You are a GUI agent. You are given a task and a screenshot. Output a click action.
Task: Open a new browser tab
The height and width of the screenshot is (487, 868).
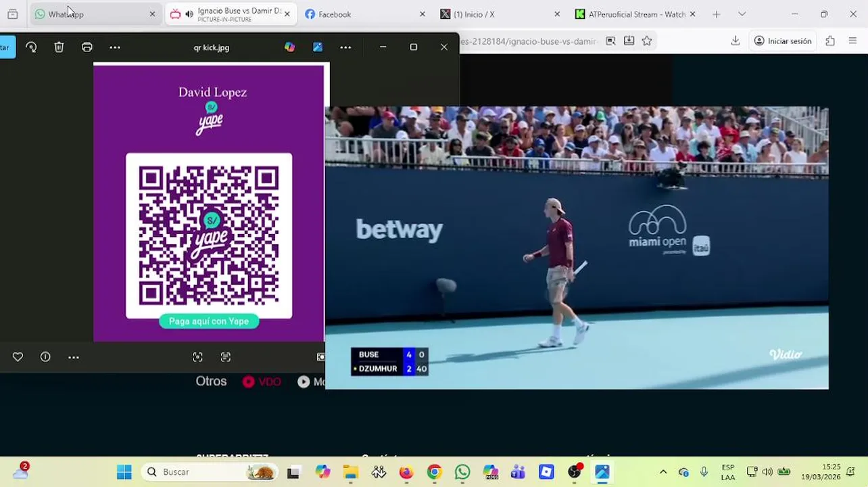pyautogui.click(x=717, y=14)
